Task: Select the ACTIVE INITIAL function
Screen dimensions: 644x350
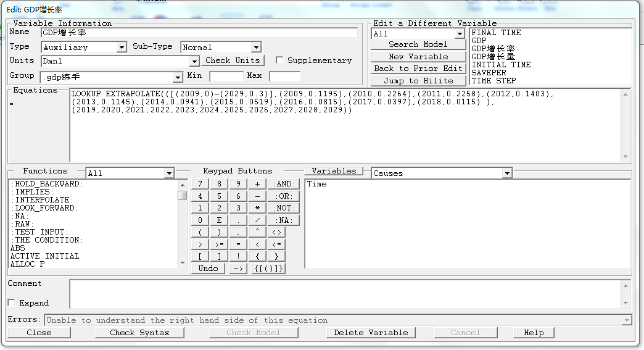Action: coord(45,256)
